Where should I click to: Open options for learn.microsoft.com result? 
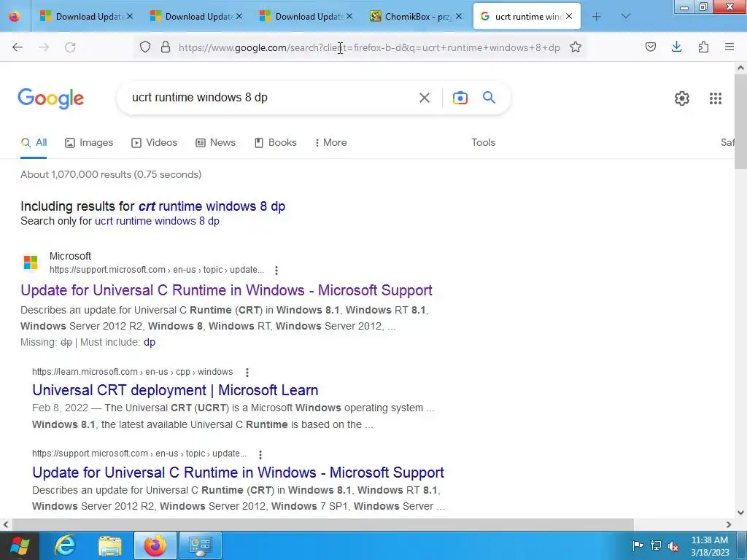pos(247,372)
